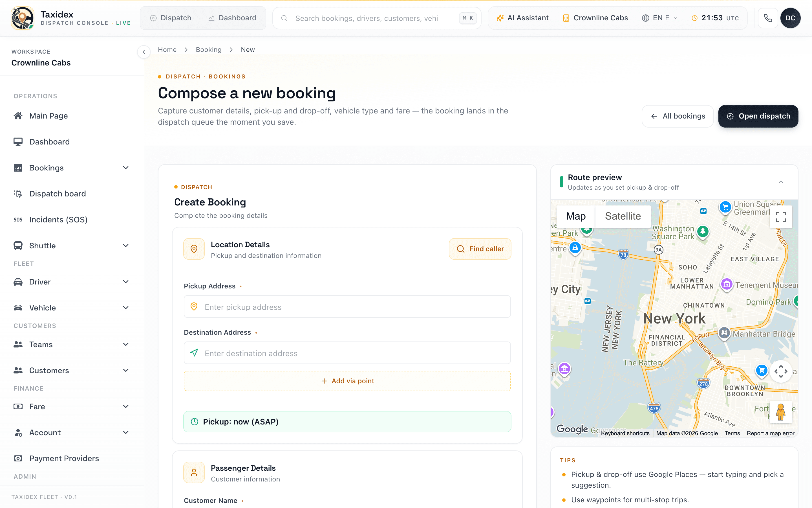Image resolution: width=812 pixels, height=508 pixels.
Task: Expand the Teams sidebar menu
Action: tap(71, 344)
